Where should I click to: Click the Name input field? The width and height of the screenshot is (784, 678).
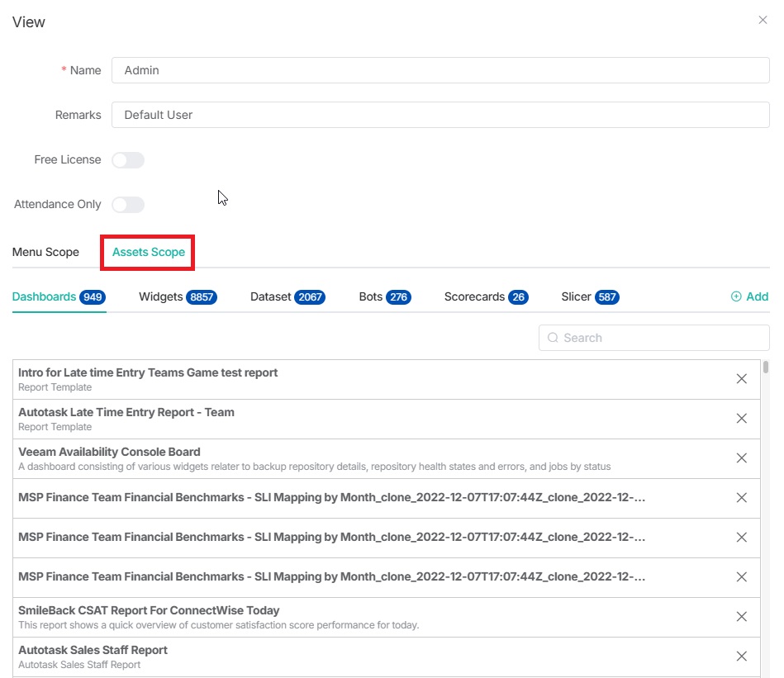coord(440,70)
